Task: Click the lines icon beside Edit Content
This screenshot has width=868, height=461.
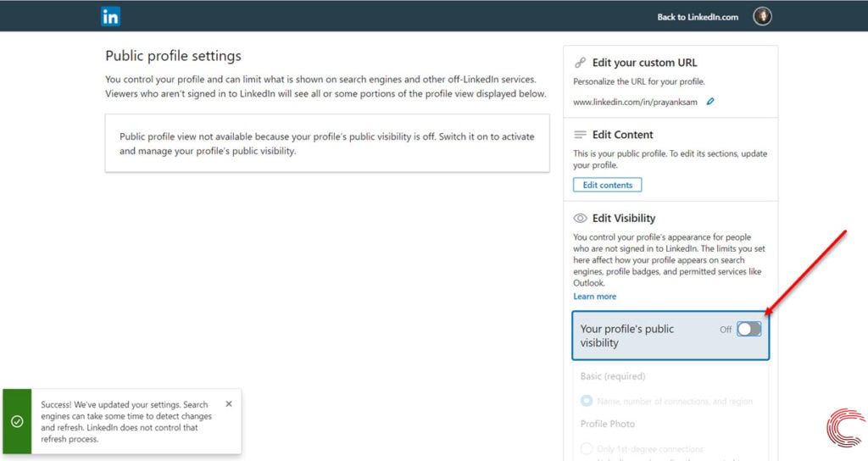Action: pos(580,135)
